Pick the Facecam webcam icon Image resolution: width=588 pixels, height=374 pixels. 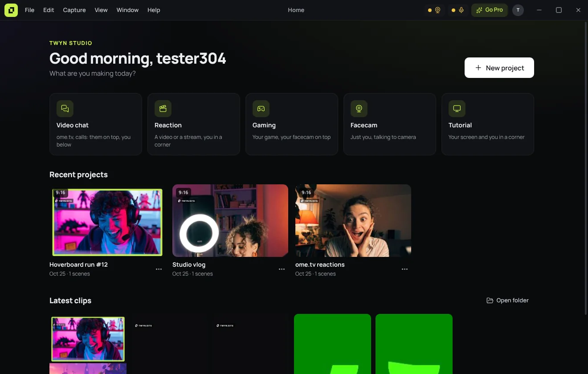pyautogui.click(x=359, y=109)
